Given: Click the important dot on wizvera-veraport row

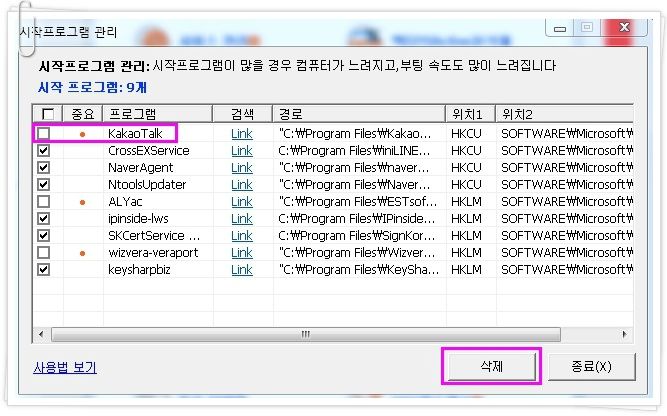Looking at the screenshot, I should click(83, 254).
